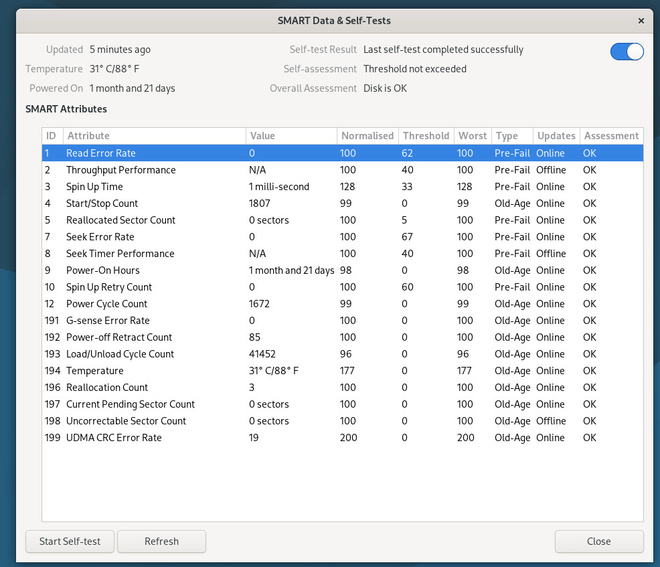Click 'Threshold not exceeded' text
The width and height of the screenshot is (660, 567).
415,69
